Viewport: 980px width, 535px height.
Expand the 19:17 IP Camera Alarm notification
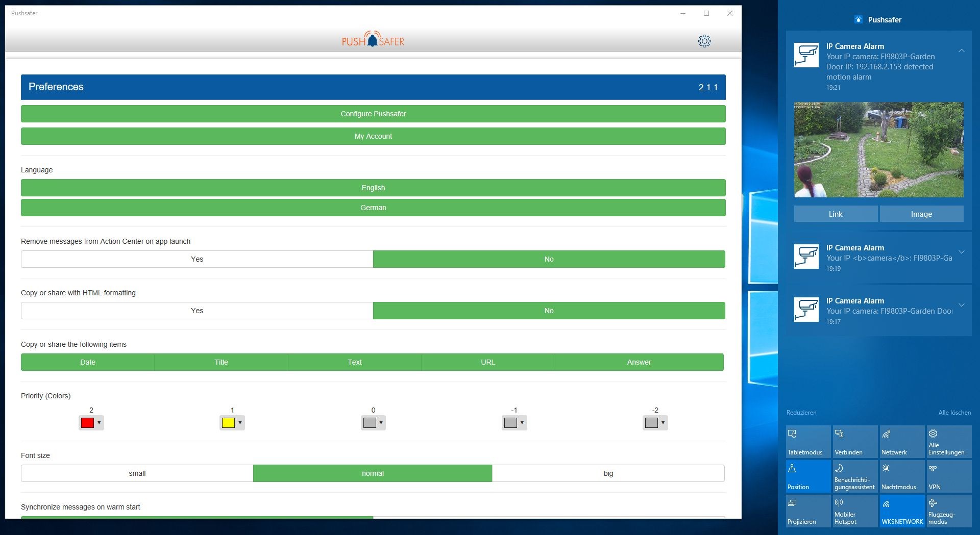click(x=962, y=305)
